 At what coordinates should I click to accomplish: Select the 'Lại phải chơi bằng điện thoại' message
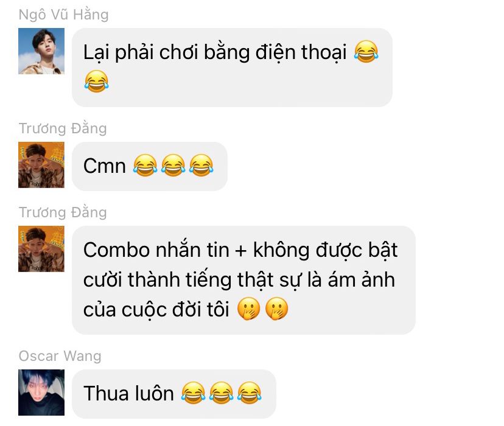232,68
